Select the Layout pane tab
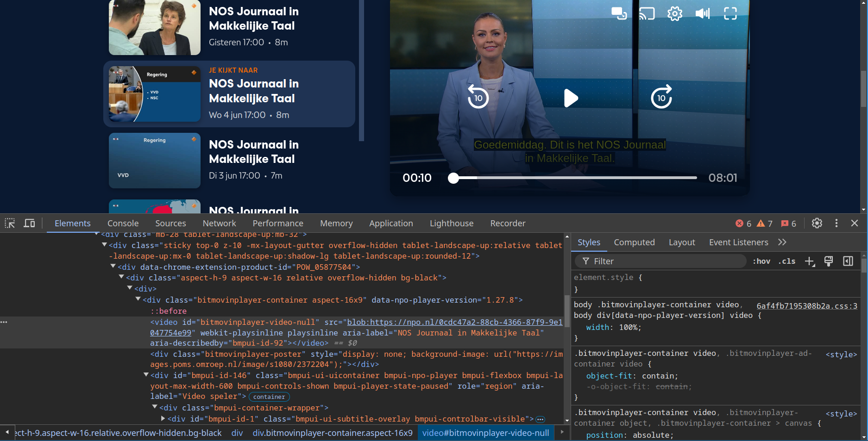This screenshot has height=441, width=868. (682, 242)
